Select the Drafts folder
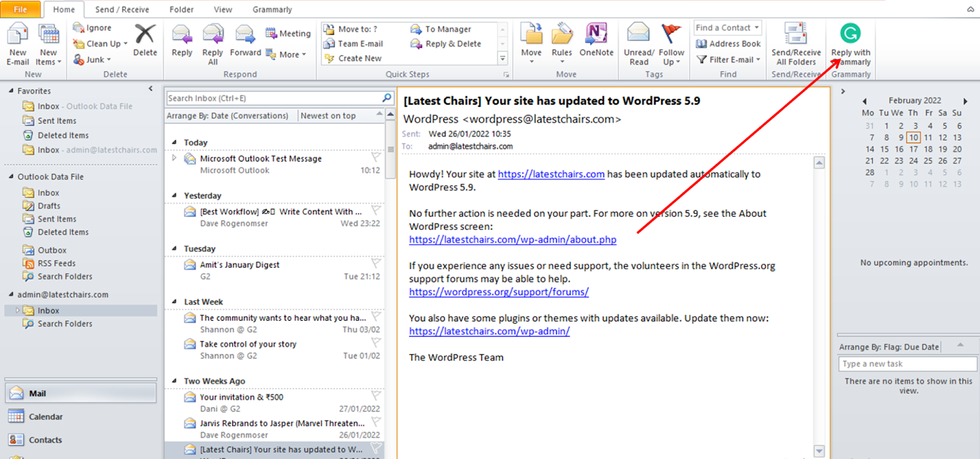The width and height of the screenshot is (980, 459). 49,206
